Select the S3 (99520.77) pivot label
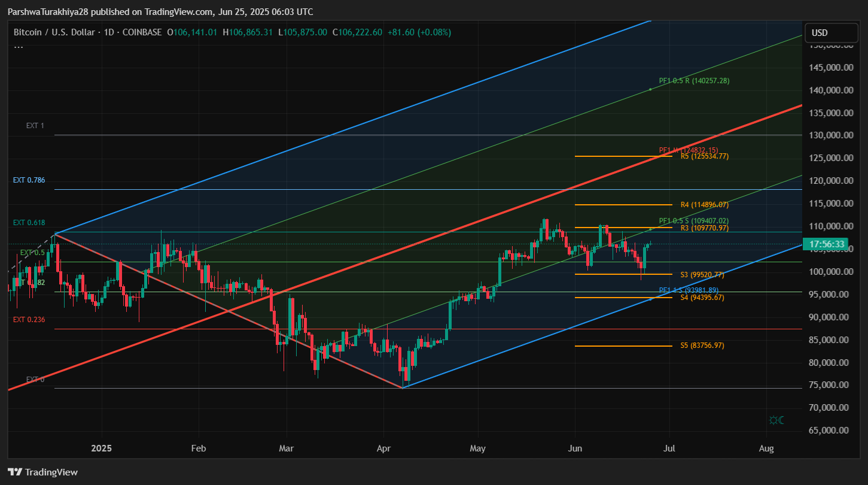The width and height of the screenshot is (868, 485). tap(702, 275)
